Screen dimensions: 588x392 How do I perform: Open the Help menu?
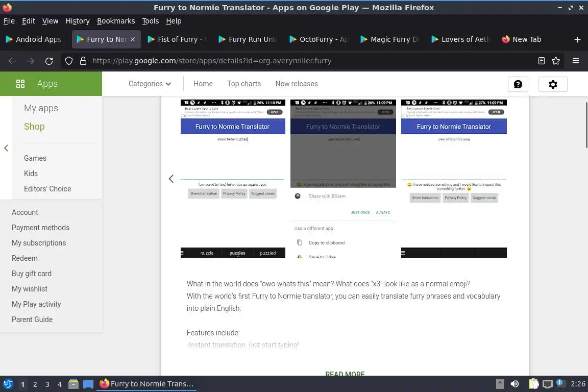(x=174, y=21)
